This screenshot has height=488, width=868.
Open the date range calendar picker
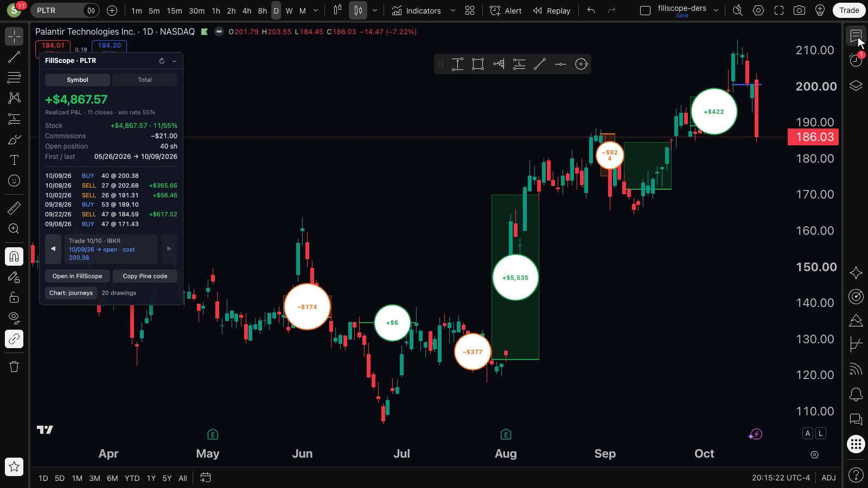(205, 478)
